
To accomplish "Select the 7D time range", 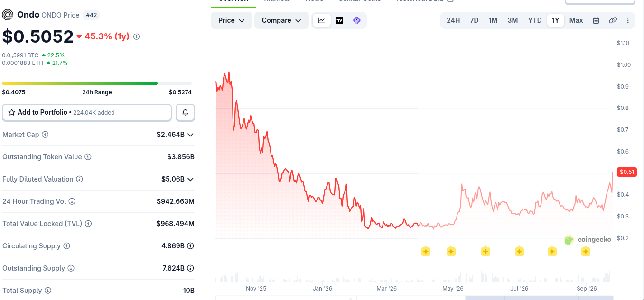I will coord(474,20).
